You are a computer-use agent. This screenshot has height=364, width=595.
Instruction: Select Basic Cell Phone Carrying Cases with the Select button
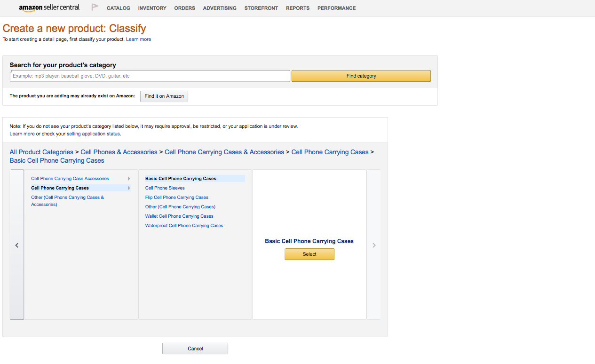[309, 254]
